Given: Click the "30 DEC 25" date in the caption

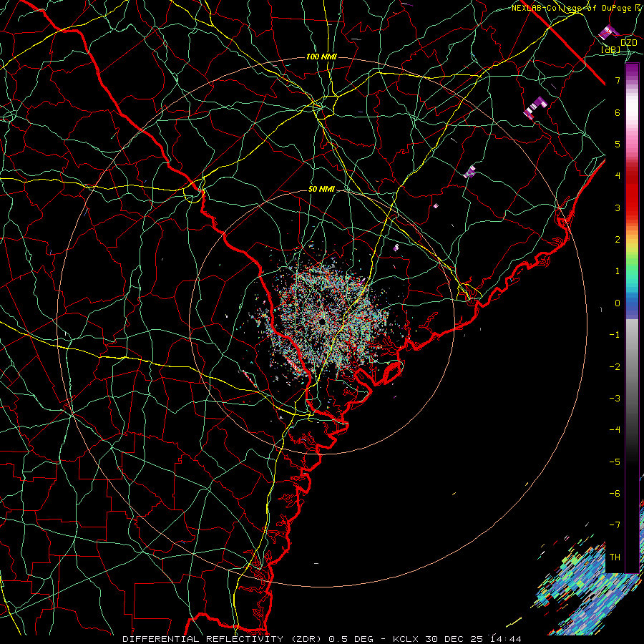Looking at the screenshot, I should pyautogui.click(x=453, y=639).
